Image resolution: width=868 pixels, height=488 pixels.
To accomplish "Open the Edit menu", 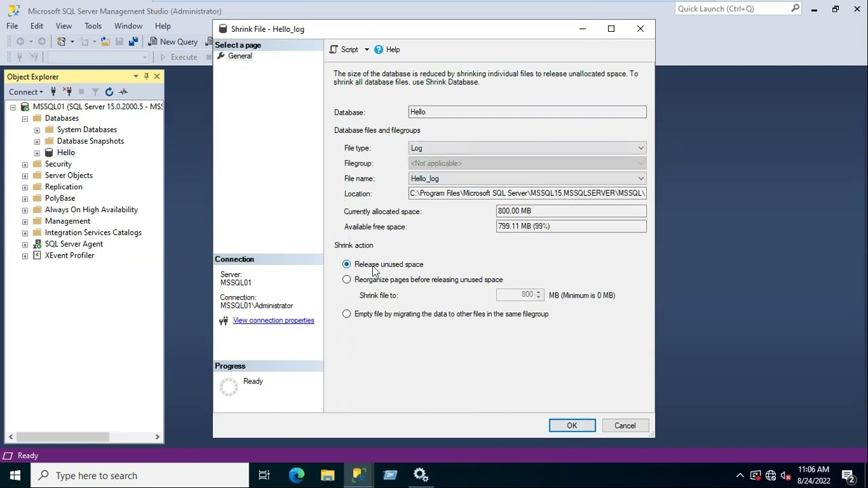I will coord(37,26).
